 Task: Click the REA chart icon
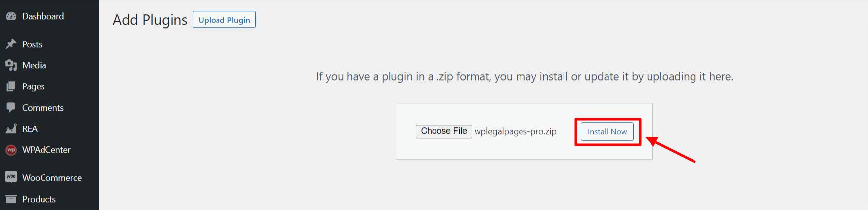click(11, 129)
